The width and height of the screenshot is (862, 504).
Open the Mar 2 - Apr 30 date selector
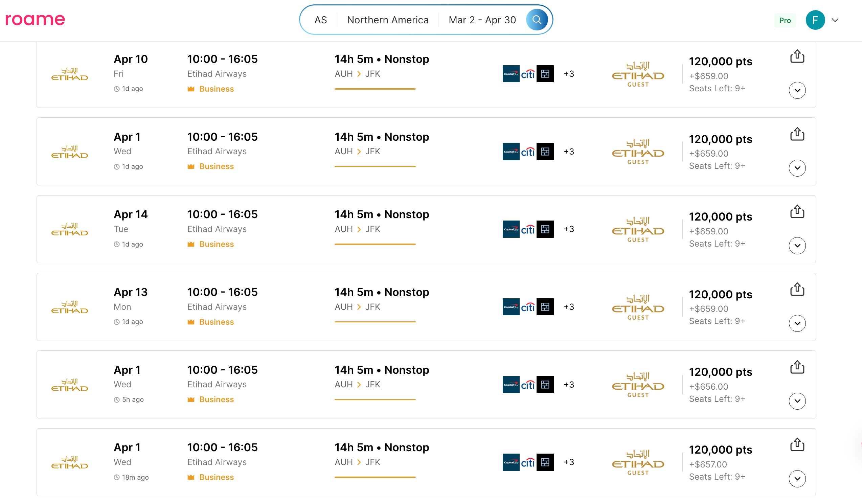pos(482,20)
